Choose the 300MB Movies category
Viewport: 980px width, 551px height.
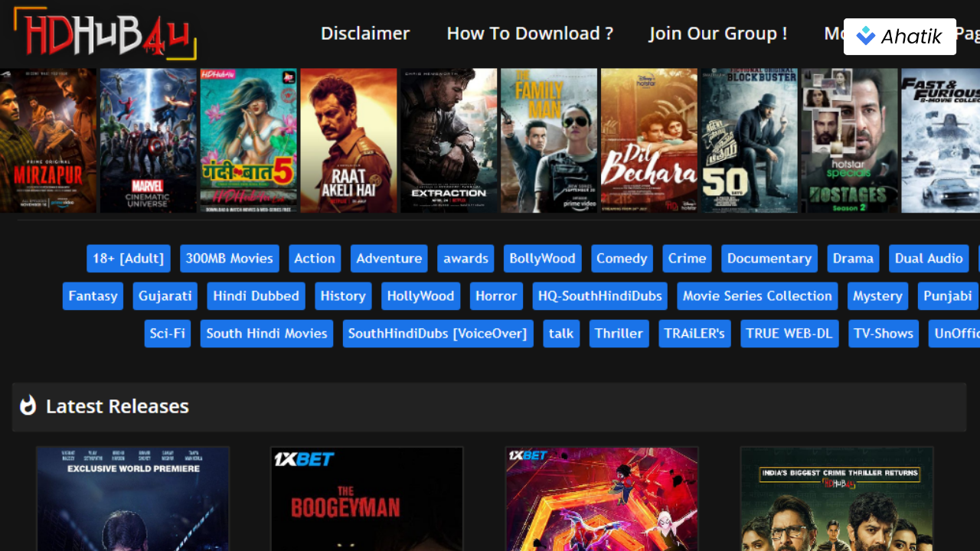point(230,259)
